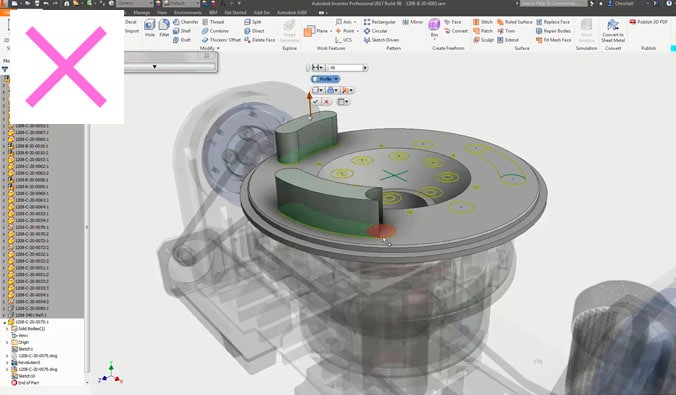Click Publish 3D PDF button
Viewport: 676px width, 395px height.
(x=648, y=22)
